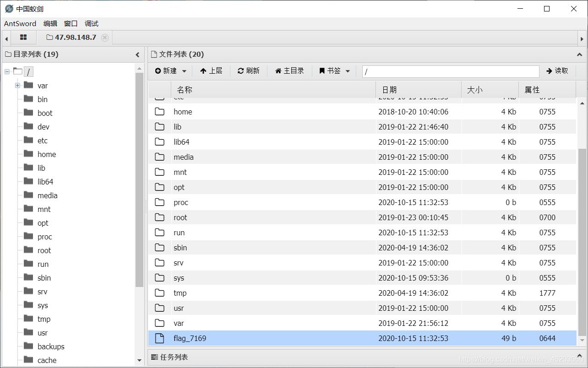The height and width of the screenshot is (368, 588).
Task: Open the home grid tab icon
Action: (x=23, y=38)
